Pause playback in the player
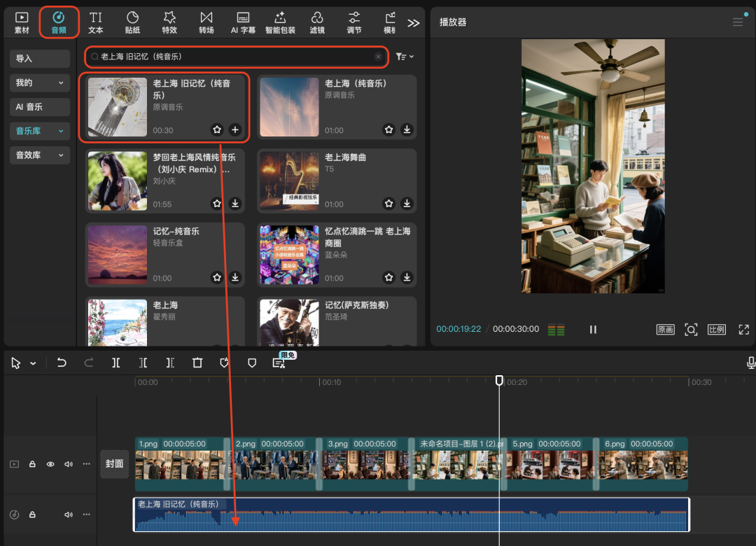756x546 pixels. pos(593,329)
